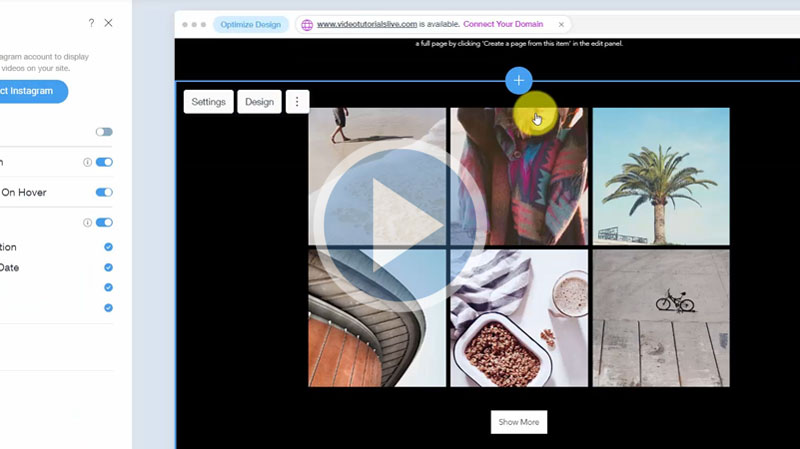
Task: Turn on the topmost gray toggle
Action: pyautogui.click(x=104, y=132)
